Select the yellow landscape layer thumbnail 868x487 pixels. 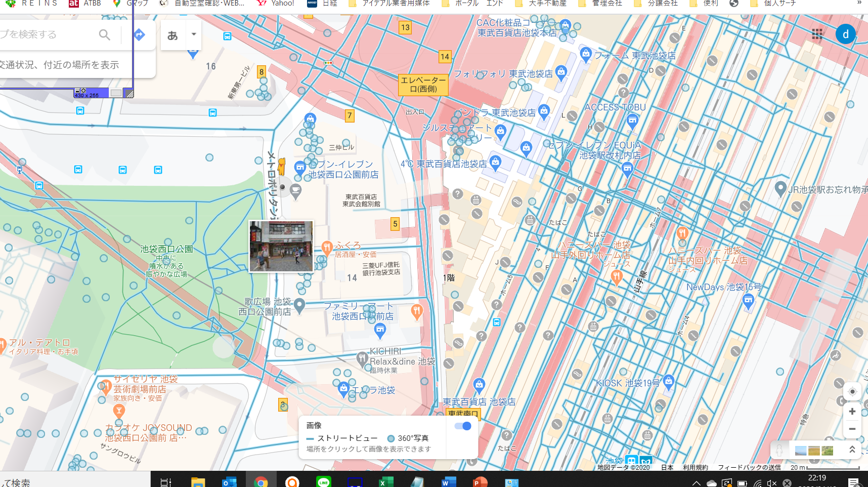coord(814,450)
